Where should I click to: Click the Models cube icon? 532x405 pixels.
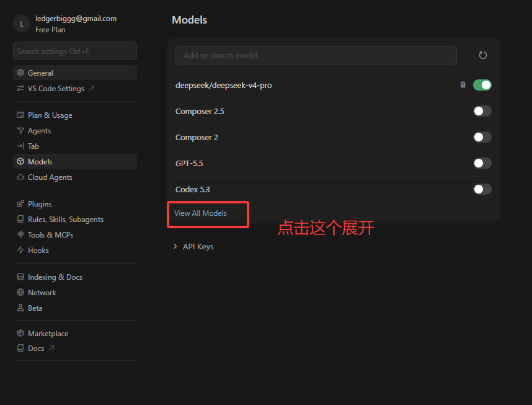[20, 162]
